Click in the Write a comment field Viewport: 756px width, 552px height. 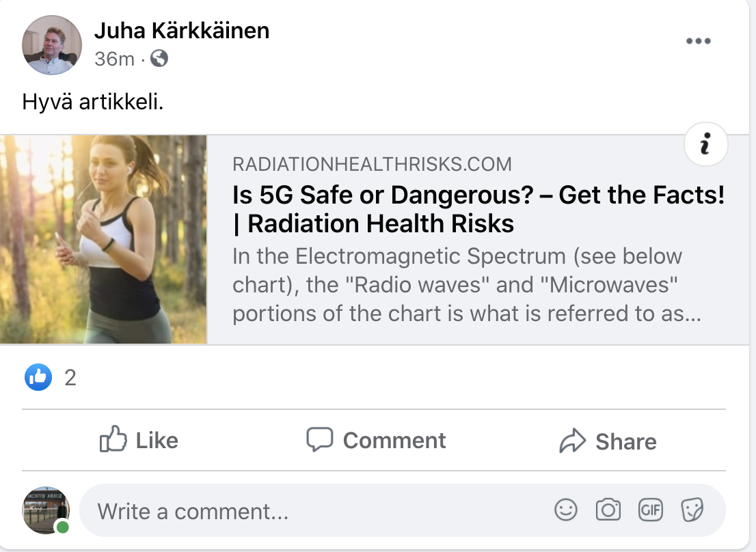pyautogui.click(x=402, y=510)
